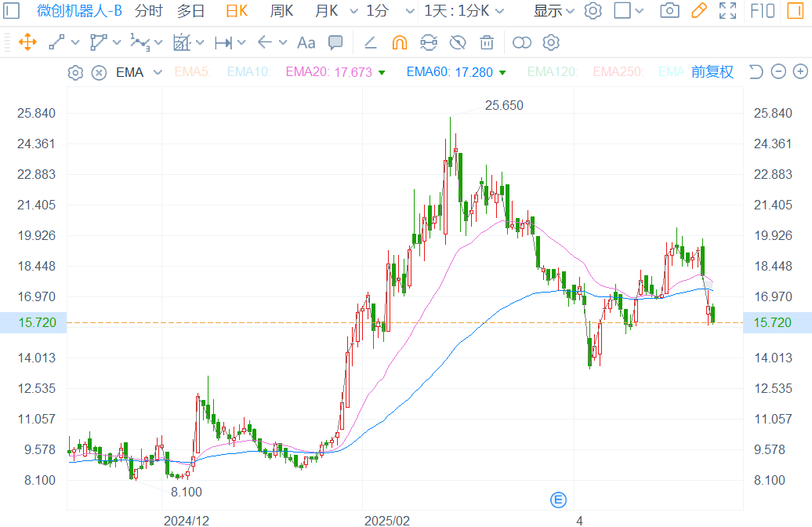Open the F10 company info
The image size is (812, 527).
tap(763, 10)
